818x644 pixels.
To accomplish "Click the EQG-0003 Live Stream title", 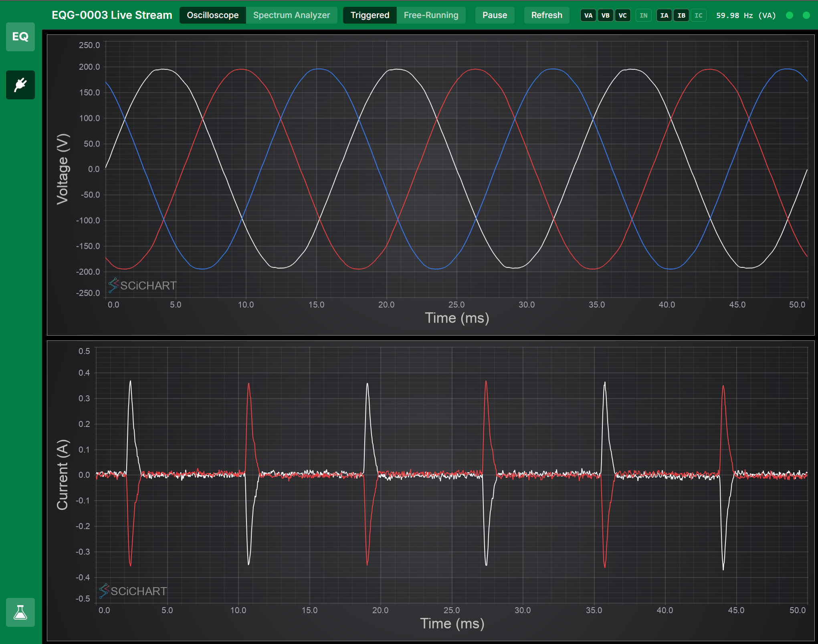I will coord(112,15).
